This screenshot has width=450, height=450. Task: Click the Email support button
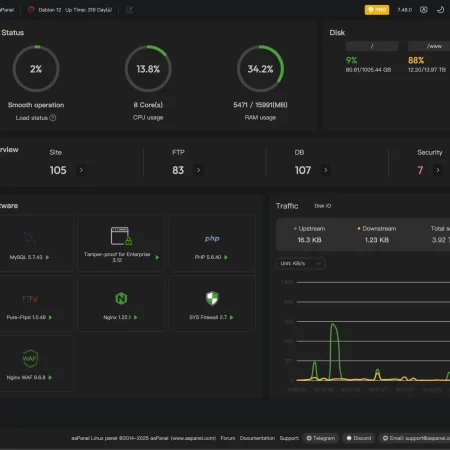pyautogui.click(x=414, y=438)
